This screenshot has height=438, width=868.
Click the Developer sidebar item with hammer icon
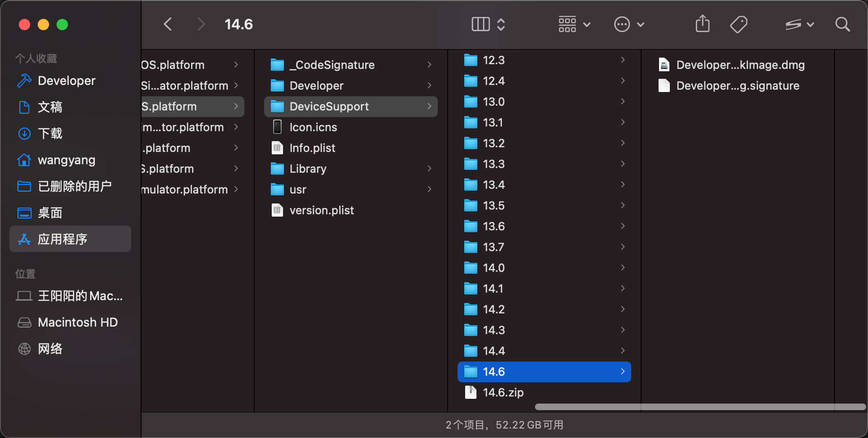tap(67, 81)
